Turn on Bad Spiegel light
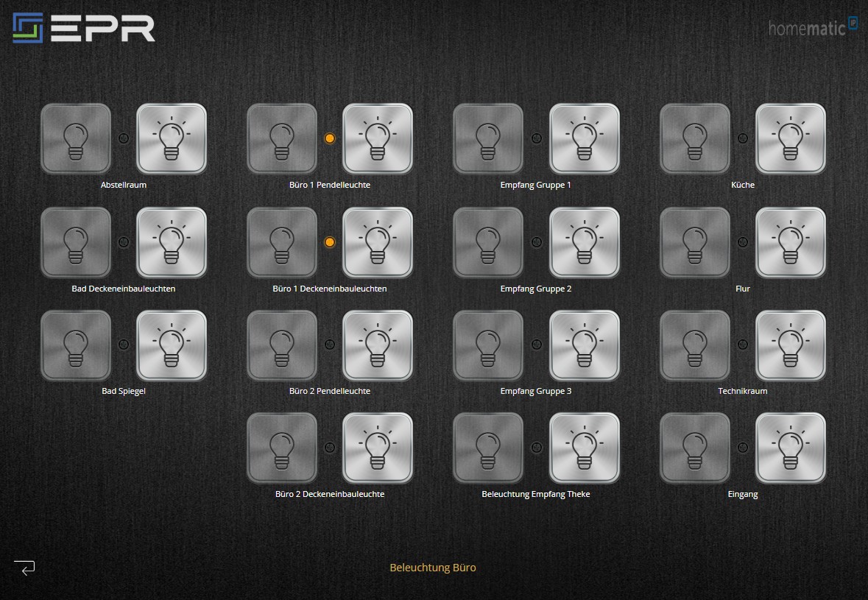 pyautogui.click(x=172, y=345)
